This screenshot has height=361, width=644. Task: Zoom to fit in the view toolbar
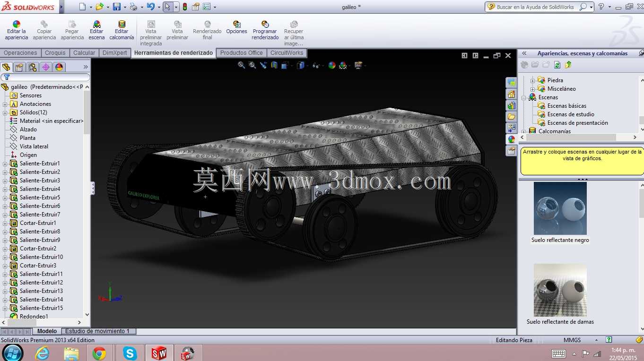pyautogui.click(x=241, y=65)
